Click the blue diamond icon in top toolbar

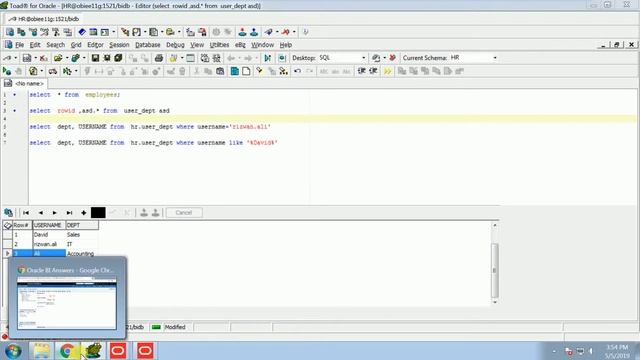(82, 32)
